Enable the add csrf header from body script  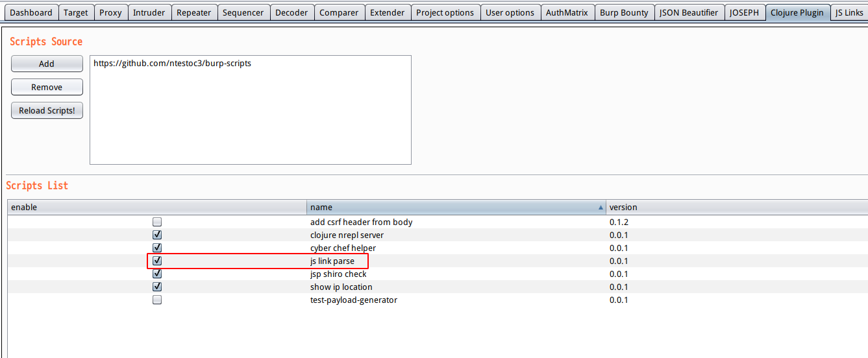tap(157, 222)
